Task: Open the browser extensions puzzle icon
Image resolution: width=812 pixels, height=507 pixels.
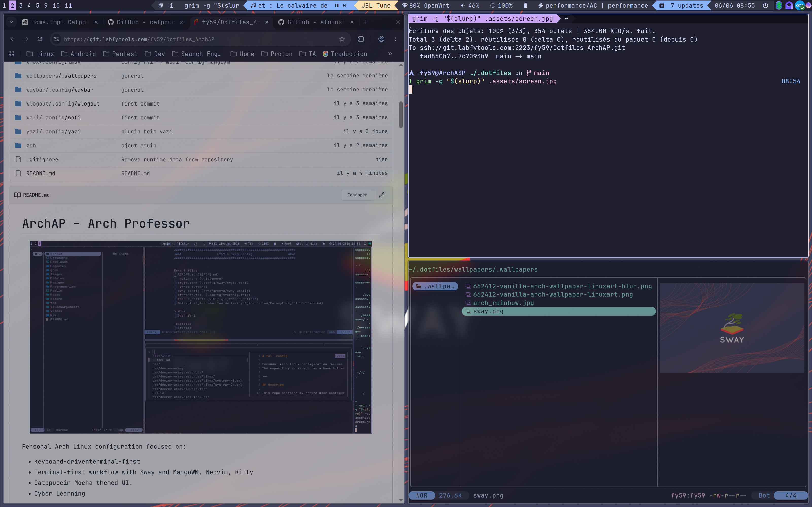Action: point(361,39)
